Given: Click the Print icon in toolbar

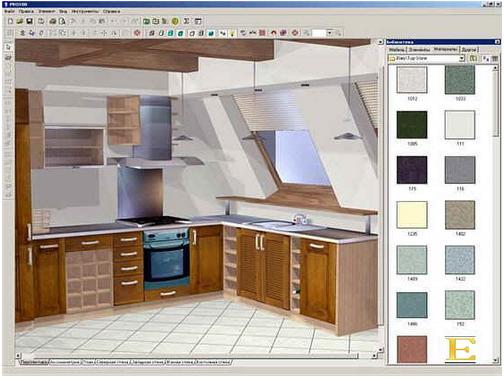Looking at the screenshot, I should pos(52,21).
